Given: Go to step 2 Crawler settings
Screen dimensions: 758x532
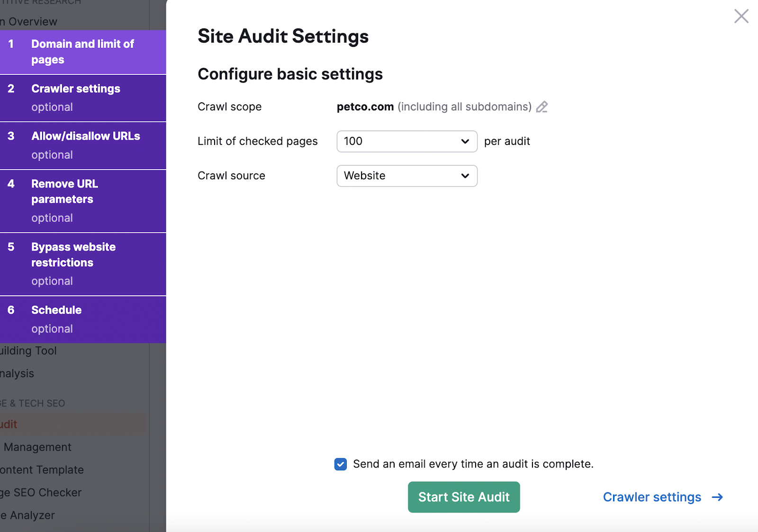Looking at the screenshot, I should [83, 97].
